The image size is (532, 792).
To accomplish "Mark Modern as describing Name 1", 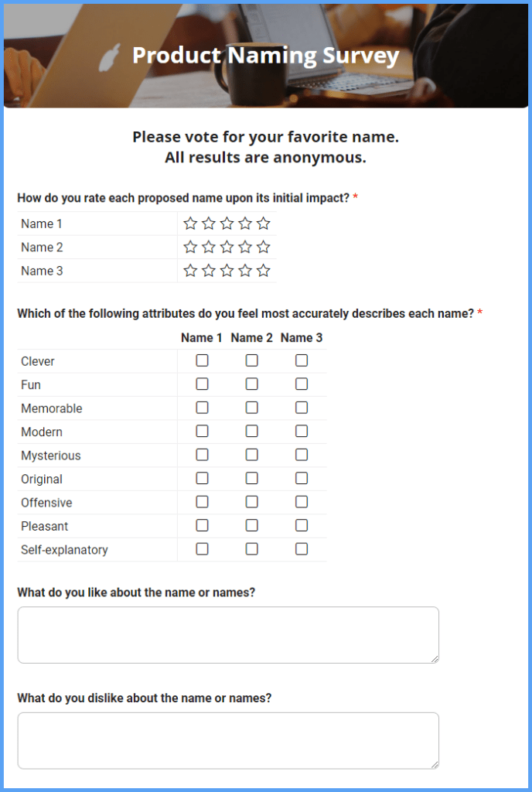I will tap(202, 431).
